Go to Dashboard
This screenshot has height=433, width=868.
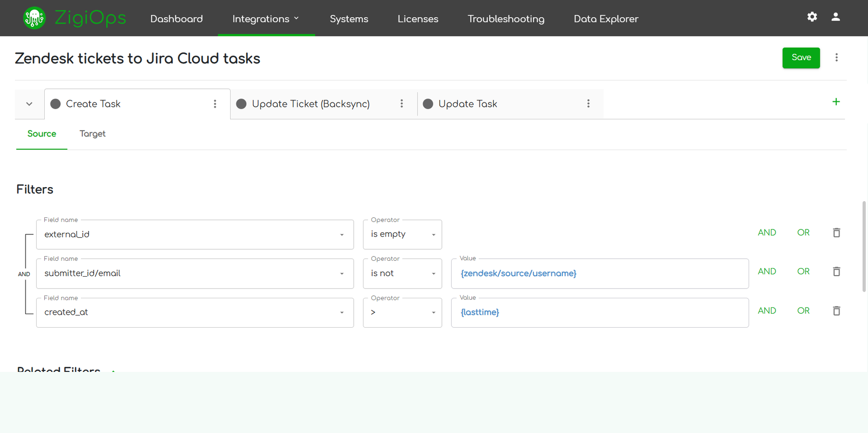[177, 19]
